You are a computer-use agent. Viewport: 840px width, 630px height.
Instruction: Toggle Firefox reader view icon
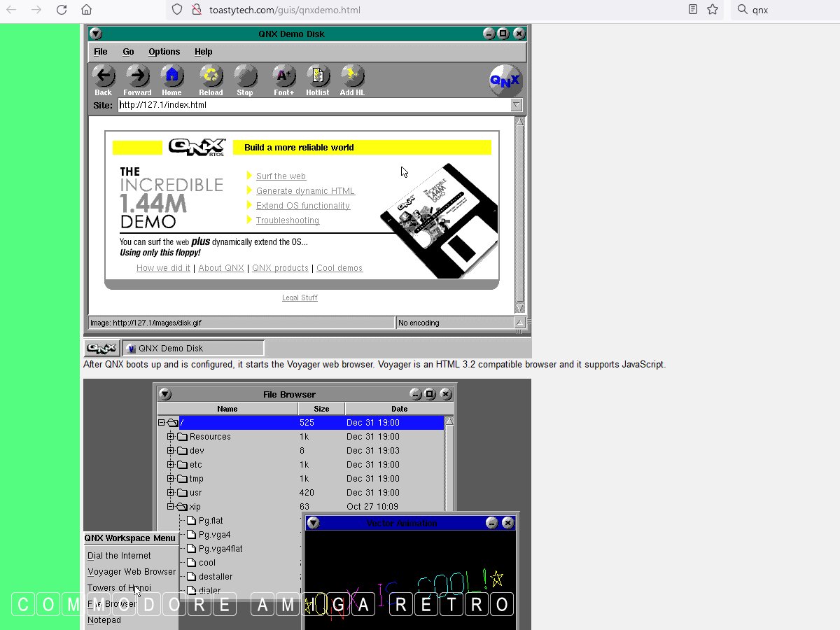[x=692, y=10]
